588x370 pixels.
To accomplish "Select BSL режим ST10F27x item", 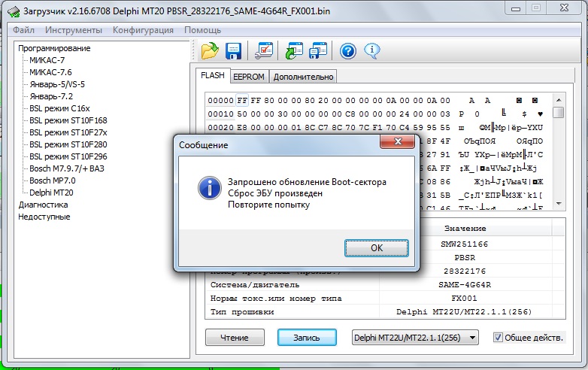I will (x=68, y=132).
